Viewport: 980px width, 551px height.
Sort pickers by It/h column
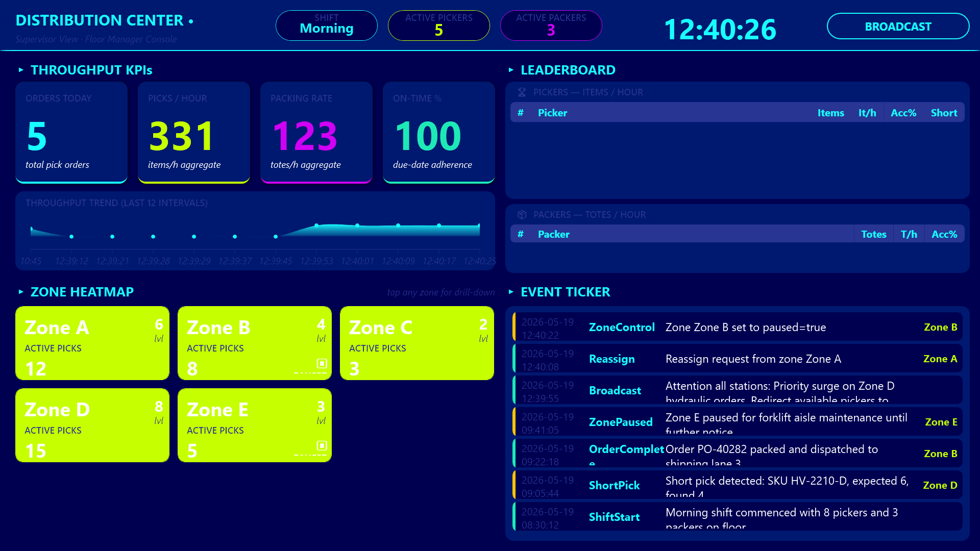coord(867,113)
